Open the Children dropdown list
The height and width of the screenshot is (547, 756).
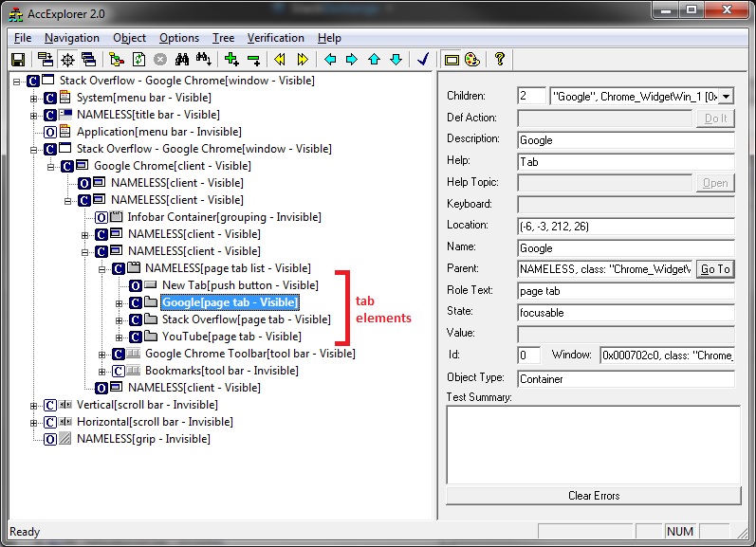click(x=726, y=97)
